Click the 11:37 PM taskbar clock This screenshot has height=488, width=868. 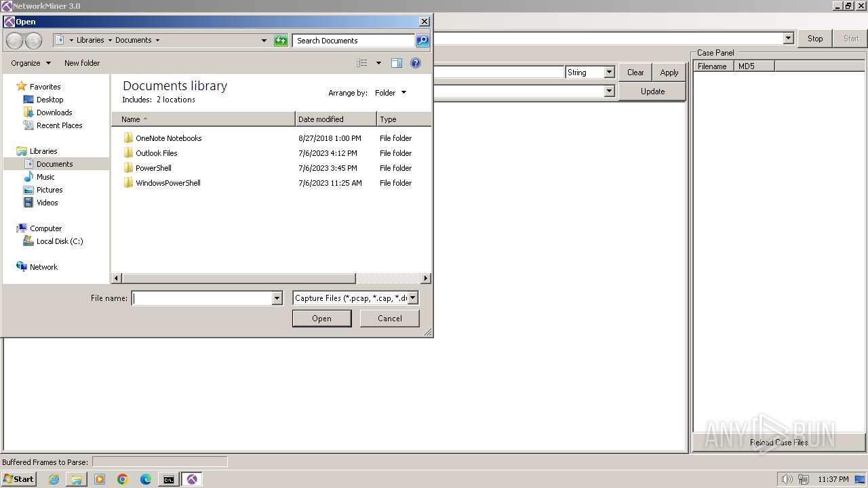tap(833, 479)
